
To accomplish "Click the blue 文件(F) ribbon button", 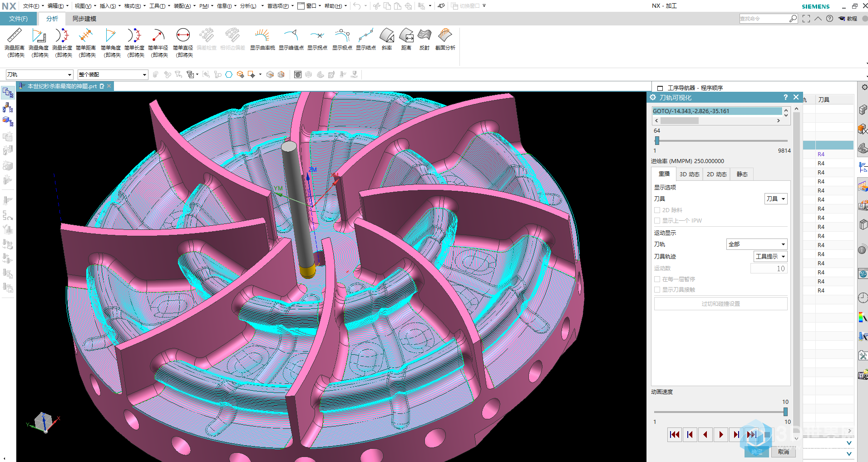I will 18,19.
